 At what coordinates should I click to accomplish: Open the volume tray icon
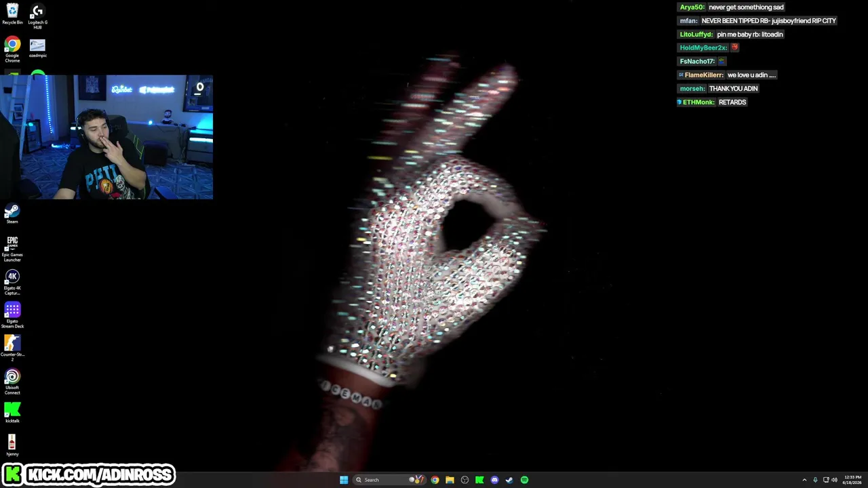pyautogui.click(x=834, y=480)
